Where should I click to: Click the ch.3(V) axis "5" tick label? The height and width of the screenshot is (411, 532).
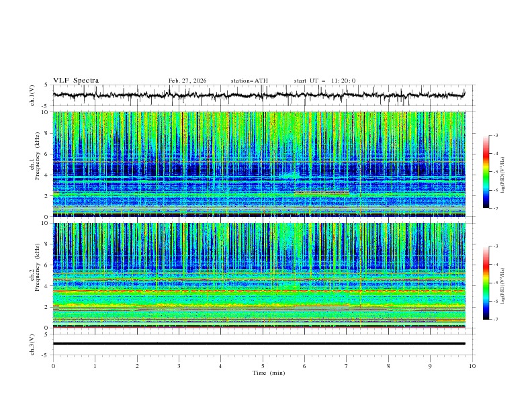pos(47,334)
